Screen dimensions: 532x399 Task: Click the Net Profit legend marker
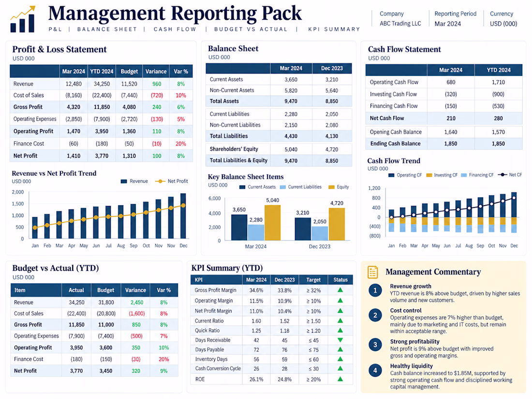click(160, 181)
